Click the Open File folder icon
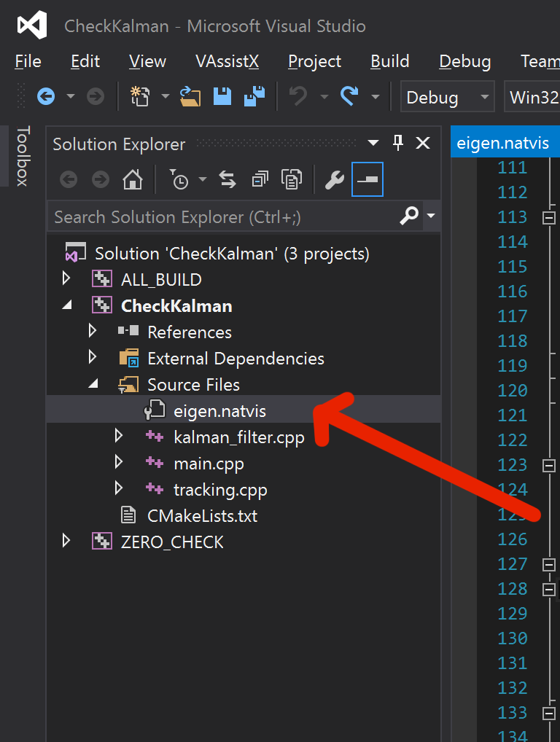Image resolution: width=560 pixels, height=742 pixels. (x=190, y=96)
